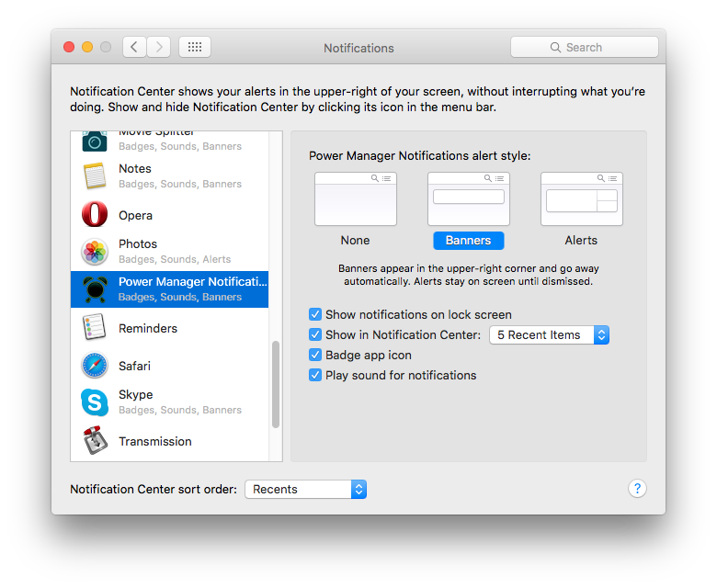717x588 pixels.
Task: Select Skype in the app list
Action: (x=170, y=402)
